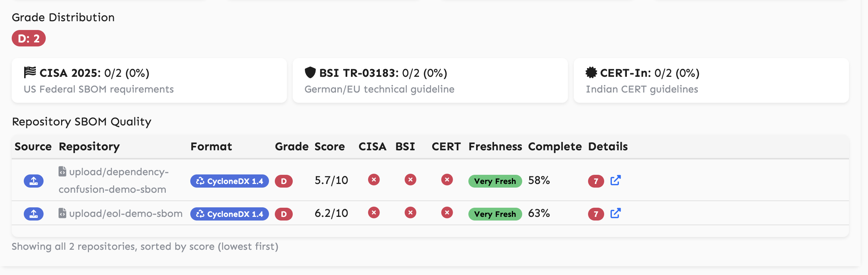The height and width of the screenshot is (275, 868).
Task: Click BSI fail icon in eol-demo-sbom row
Action: pyautogui.click(x=410, y=212)
